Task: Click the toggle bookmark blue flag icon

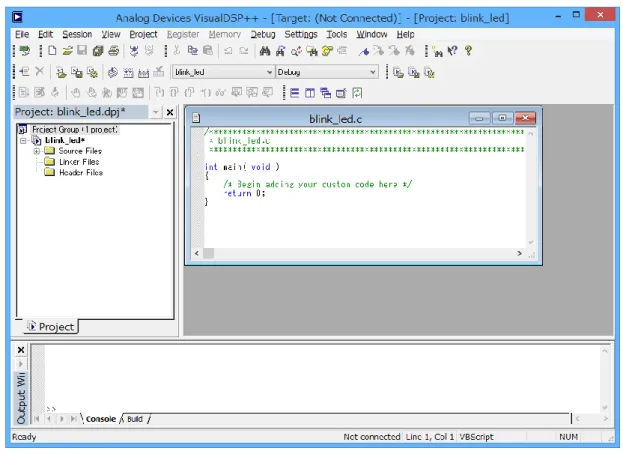Action: [x=363, y=51]
